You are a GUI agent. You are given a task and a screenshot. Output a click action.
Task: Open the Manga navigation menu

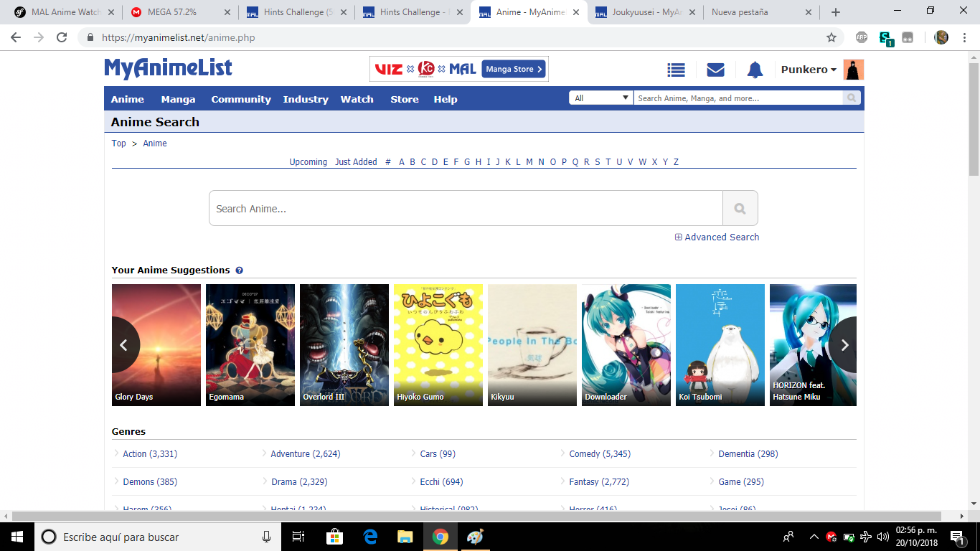pyautogui.click(x=178, y=99)
